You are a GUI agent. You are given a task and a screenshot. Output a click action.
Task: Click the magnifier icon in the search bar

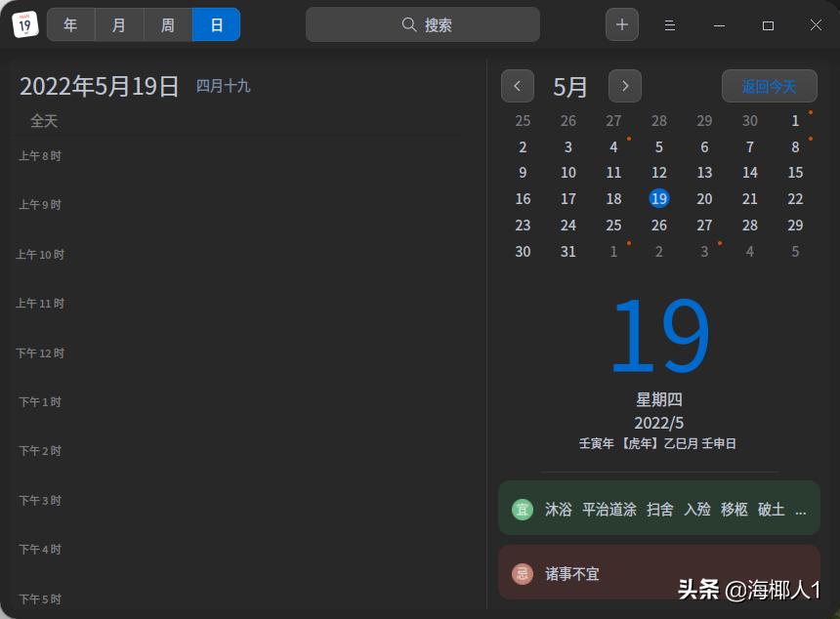(409, 24)
